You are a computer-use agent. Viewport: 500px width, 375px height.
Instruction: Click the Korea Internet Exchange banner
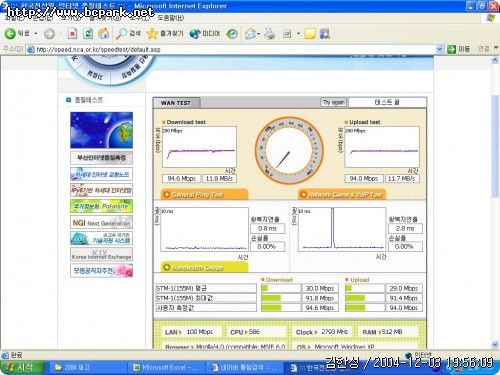pyautogui.click(x=101, y=254)
